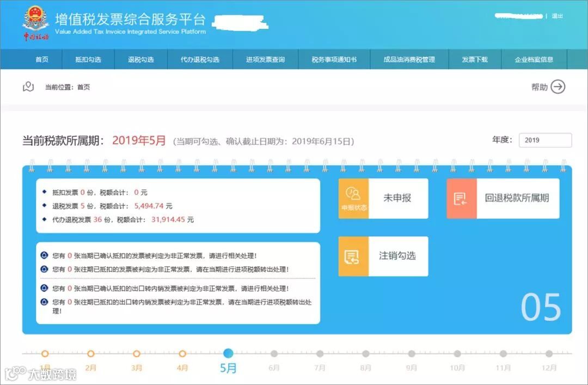Click the 注销勾选 icon
588x385 pixels.
[354, 256]
